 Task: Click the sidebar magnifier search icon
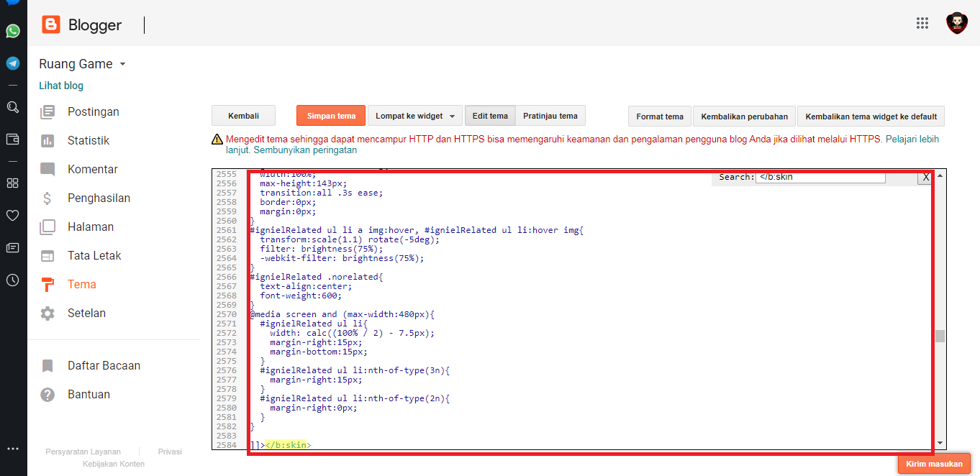pyautogui.click(x=12, y=107)
